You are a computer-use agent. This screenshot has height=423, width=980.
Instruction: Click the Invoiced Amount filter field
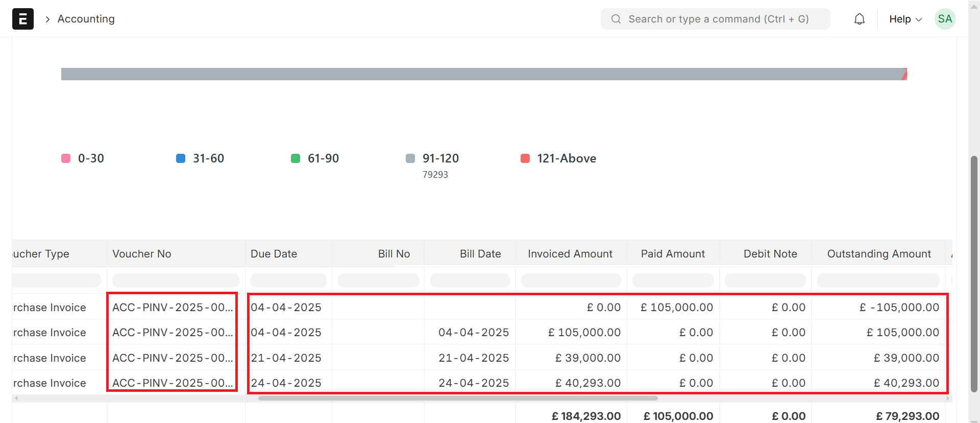tap(571, 280)
